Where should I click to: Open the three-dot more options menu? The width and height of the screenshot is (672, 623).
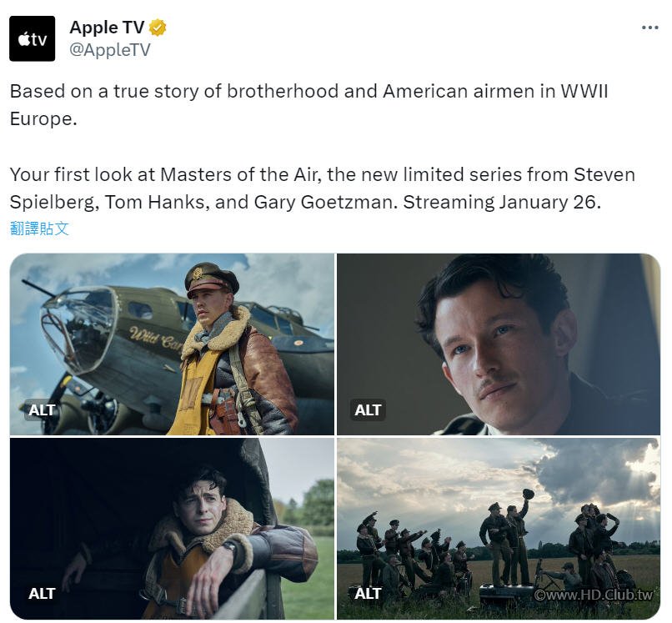click(x=649, y=28)
